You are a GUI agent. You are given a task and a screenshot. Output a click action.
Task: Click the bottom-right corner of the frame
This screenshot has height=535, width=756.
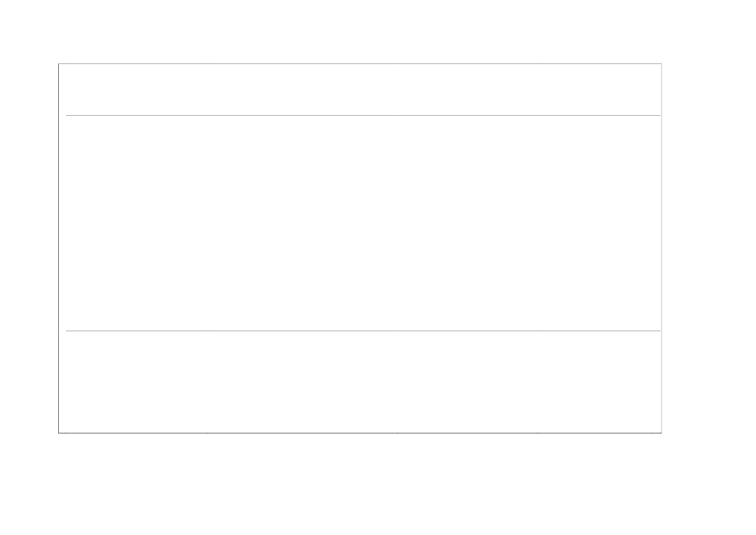[662, 432]
